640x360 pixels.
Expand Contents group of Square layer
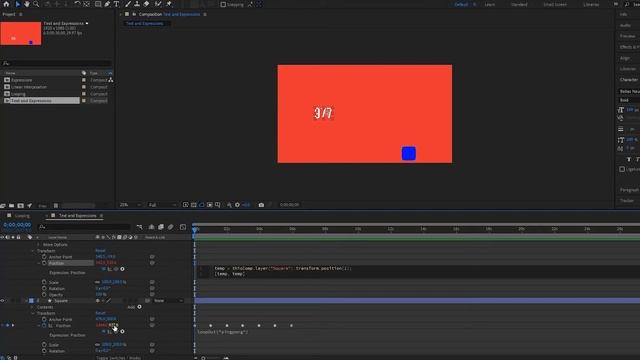tap(33, 307)
